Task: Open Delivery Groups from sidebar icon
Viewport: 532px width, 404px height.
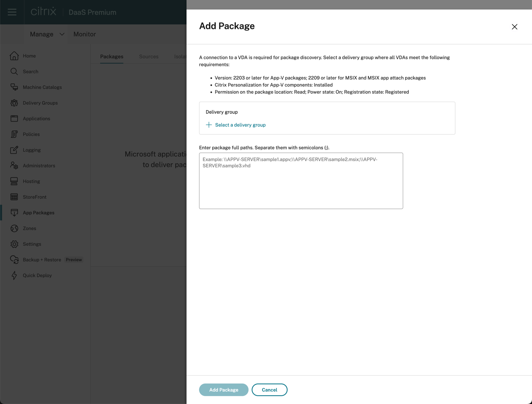Action: click(14, 103)
